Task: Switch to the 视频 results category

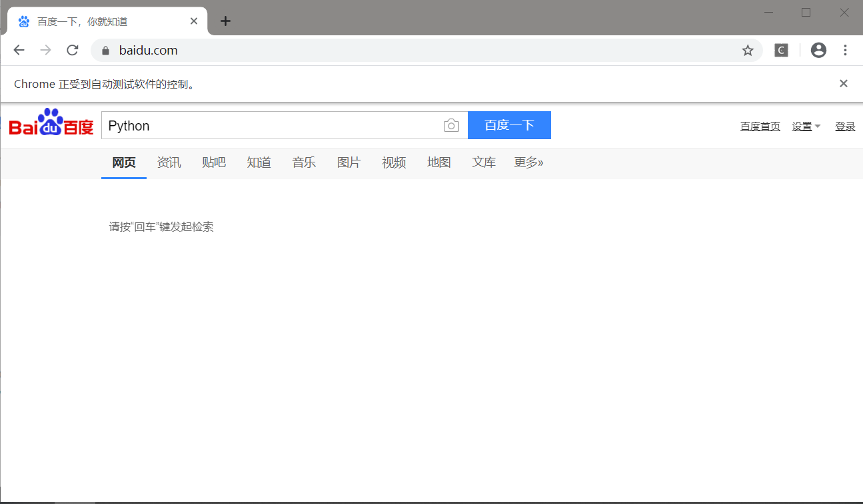Action: [x=394, y=162]
